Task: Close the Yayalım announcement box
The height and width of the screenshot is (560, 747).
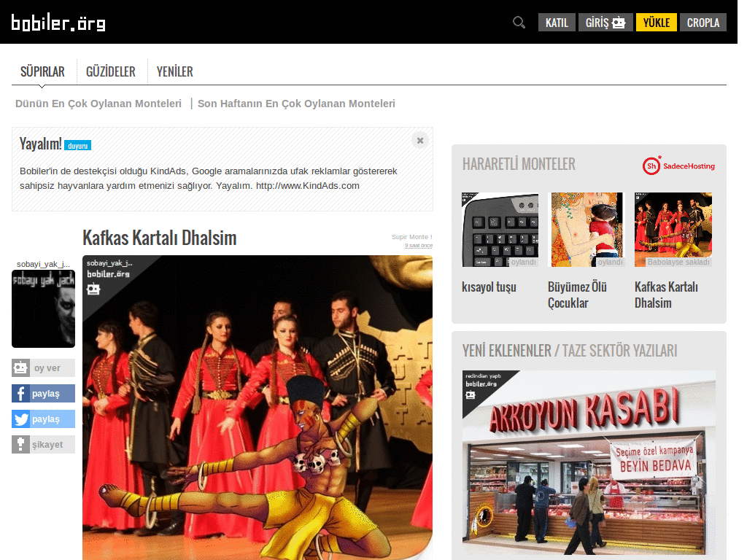Action: pyautogui.click(x=420, y=141)
